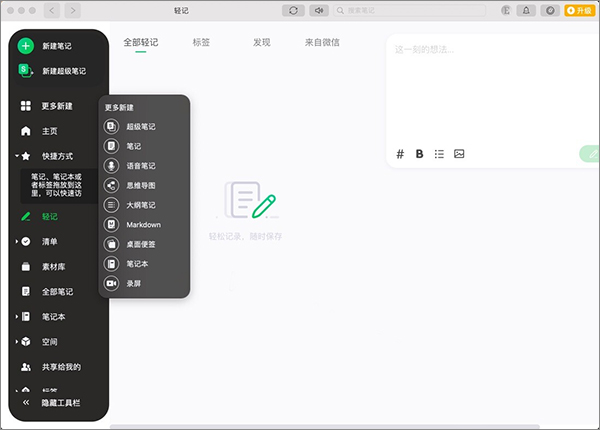This screenshot has width=600, height=430.
Task: Expand the checklist section arrow
Action: 17,241
